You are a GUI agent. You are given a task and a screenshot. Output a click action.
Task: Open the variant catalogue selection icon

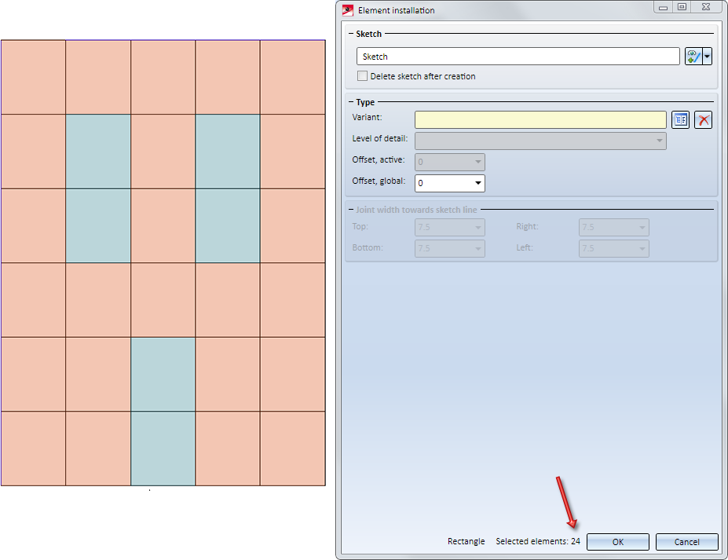(681, 120)
